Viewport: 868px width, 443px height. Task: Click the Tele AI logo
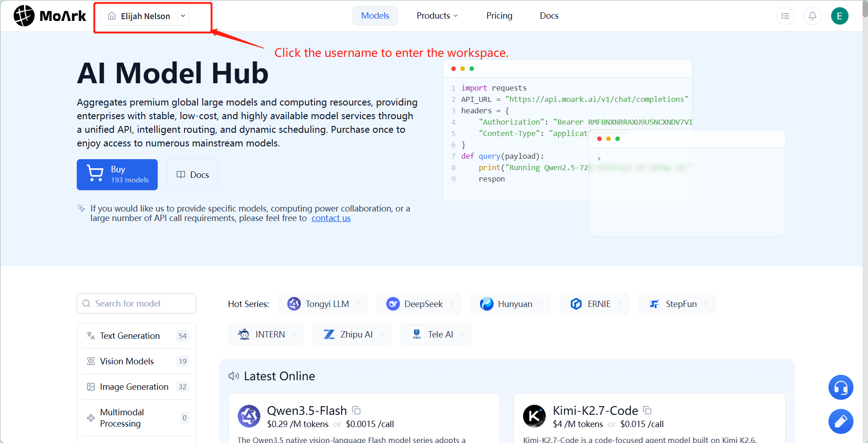click(417, 334)
